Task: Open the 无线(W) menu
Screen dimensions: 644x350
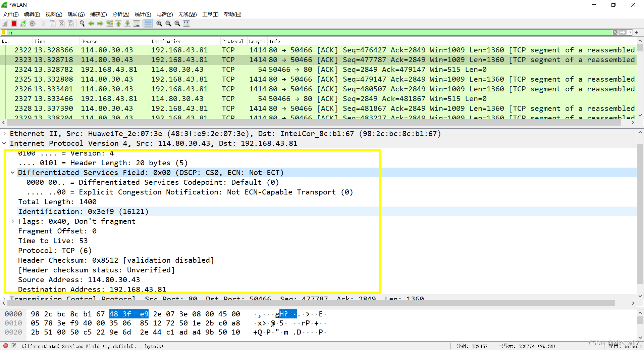Action: coord(187,14)
